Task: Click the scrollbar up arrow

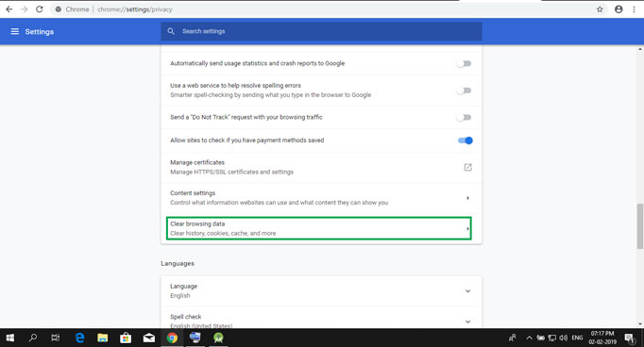Action: tap(640, 49)
